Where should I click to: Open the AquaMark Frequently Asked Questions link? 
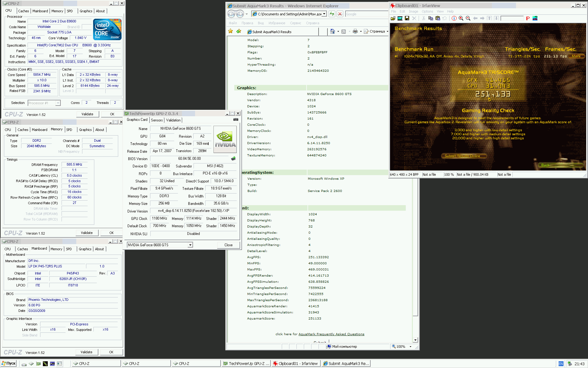(x=331, y=334)
